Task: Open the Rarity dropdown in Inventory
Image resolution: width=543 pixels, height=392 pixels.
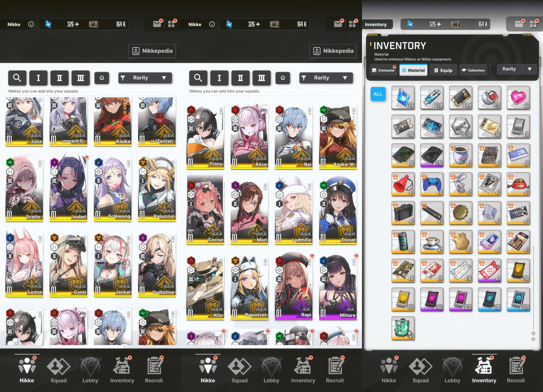Action: (x=517, y=69)
